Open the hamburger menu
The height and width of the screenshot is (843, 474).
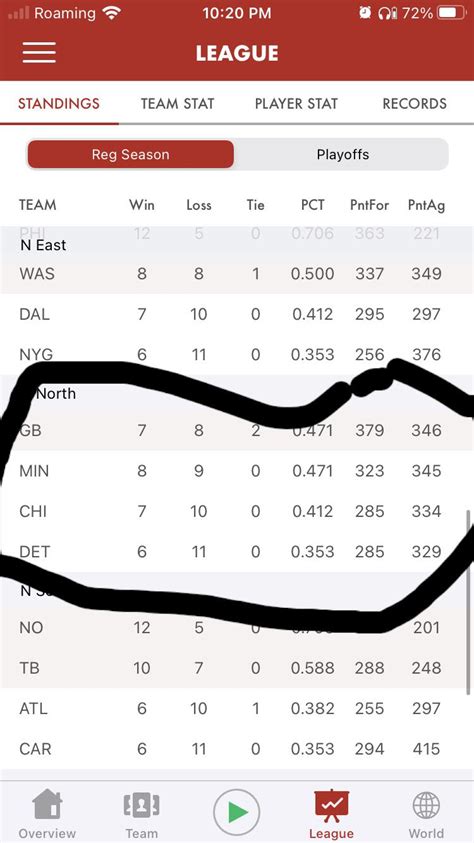[x=39, y=53]
